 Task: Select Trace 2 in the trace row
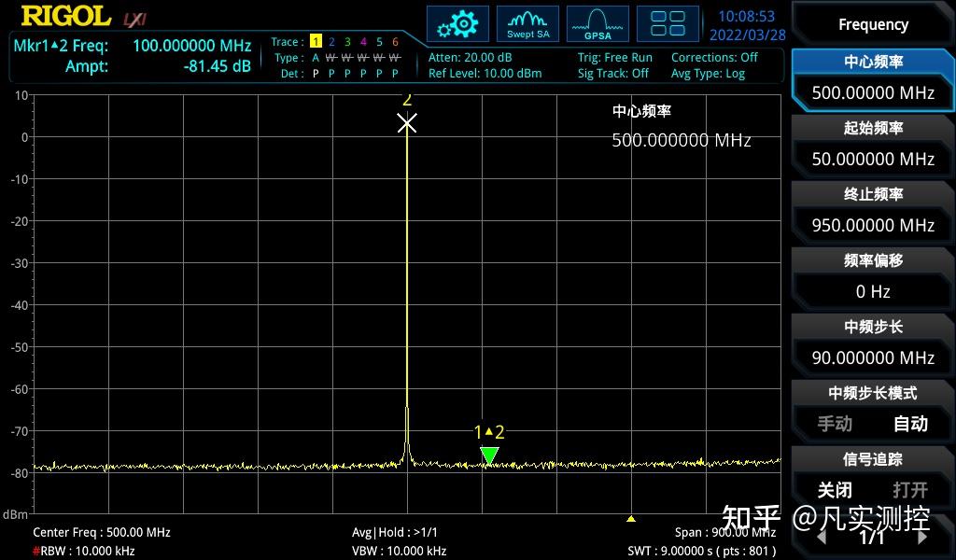331,41
